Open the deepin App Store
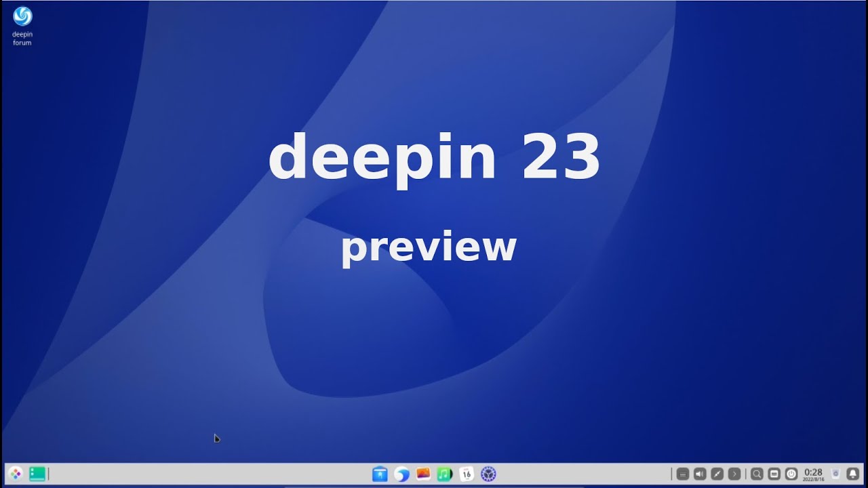This screenshot has width=868, height=488. coord(380,474)
